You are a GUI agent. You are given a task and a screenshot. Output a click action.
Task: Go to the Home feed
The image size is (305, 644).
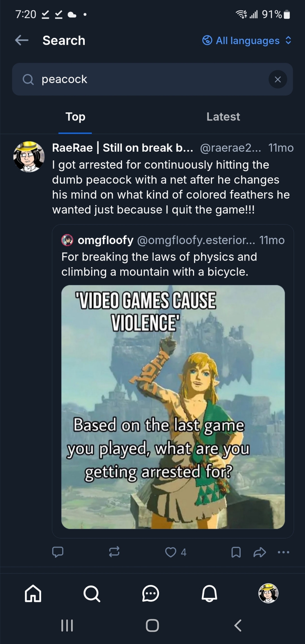33,593
